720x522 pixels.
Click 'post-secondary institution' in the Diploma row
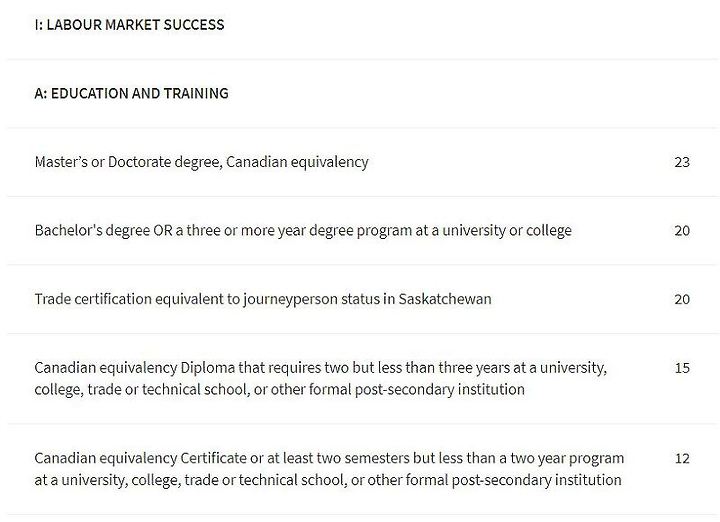tap(439, 389)
